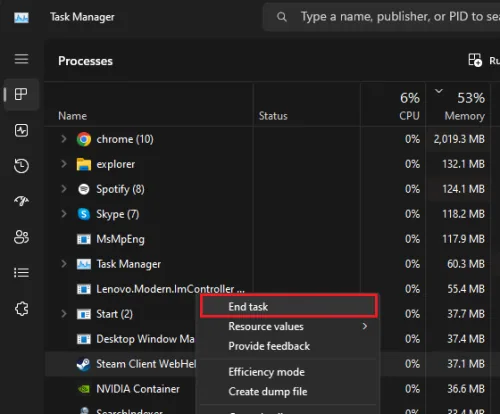The width and height of the screenshot is (500, 414).
Task: Click the 37.7 MB memory value
Action: pyautogui.click(x=466, y=314)
